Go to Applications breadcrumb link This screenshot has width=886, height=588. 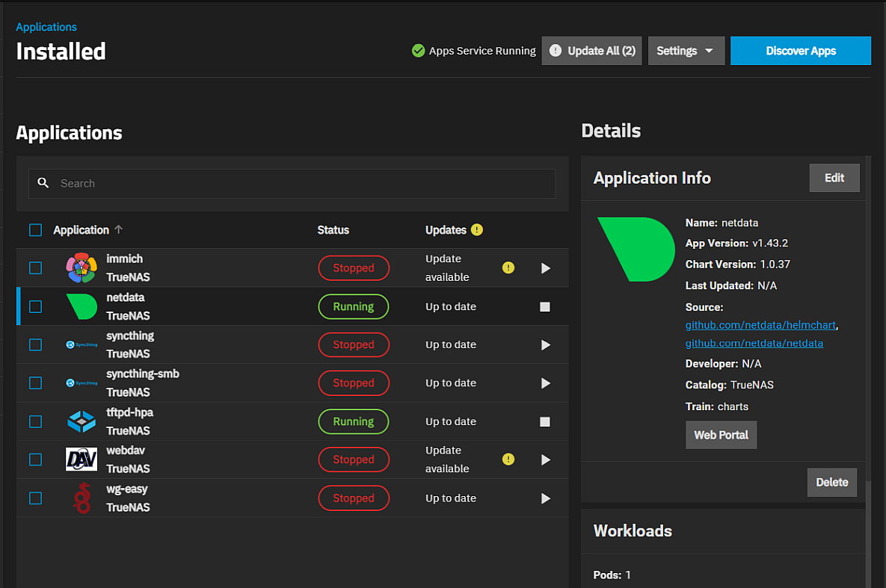[46, 27]
